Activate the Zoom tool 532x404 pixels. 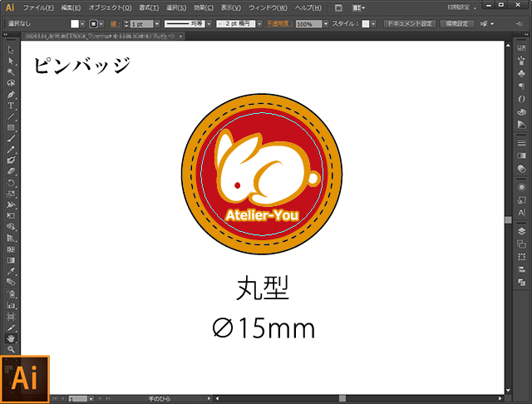point(11,349)
